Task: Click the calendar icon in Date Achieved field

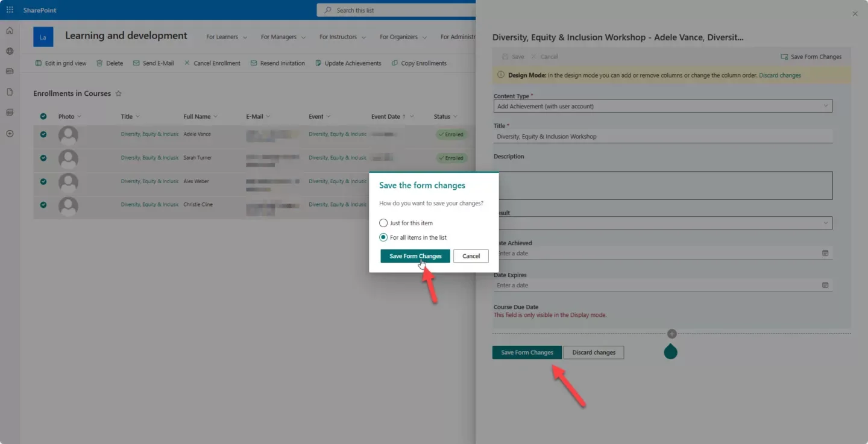Action: pos(825,253)
